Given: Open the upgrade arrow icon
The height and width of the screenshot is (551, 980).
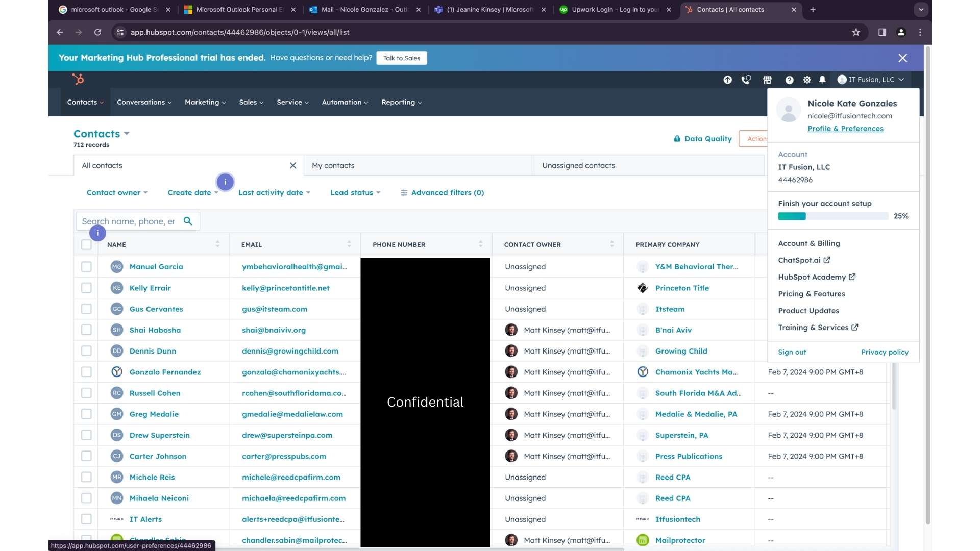Looking at the screenshot, I should pos(727,80).
